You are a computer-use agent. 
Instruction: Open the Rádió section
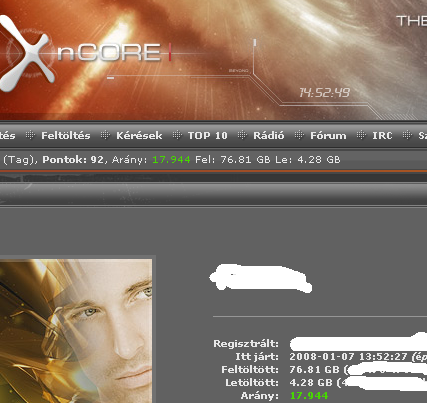coord(269,136)
